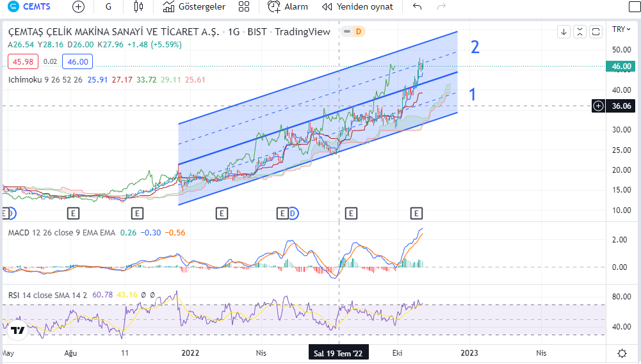
Task: Change chart type with candlestick icon
Action: 138,6
